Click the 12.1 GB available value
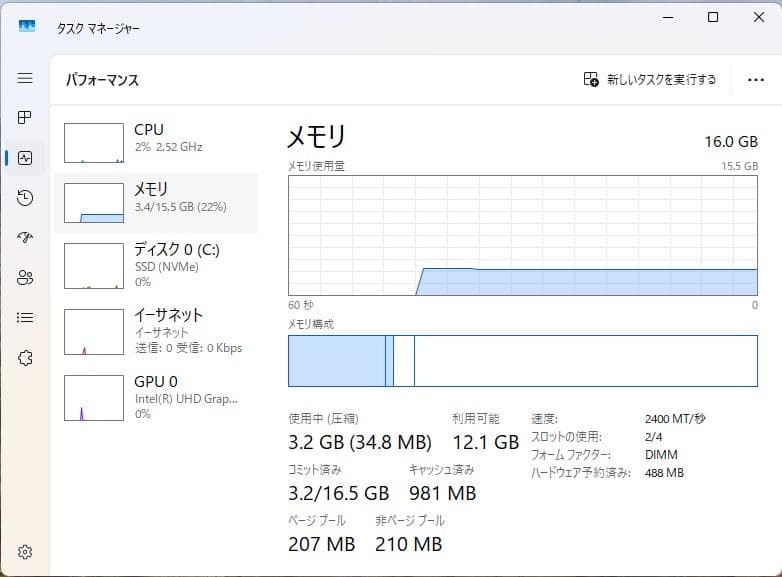 (x=486, y=442)
